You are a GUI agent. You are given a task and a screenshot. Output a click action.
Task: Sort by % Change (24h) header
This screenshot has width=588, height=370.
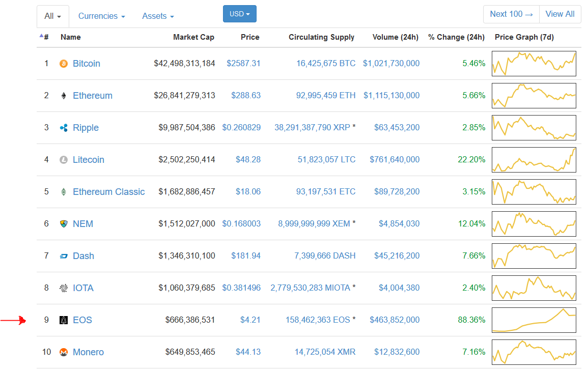tap(456, 37)
